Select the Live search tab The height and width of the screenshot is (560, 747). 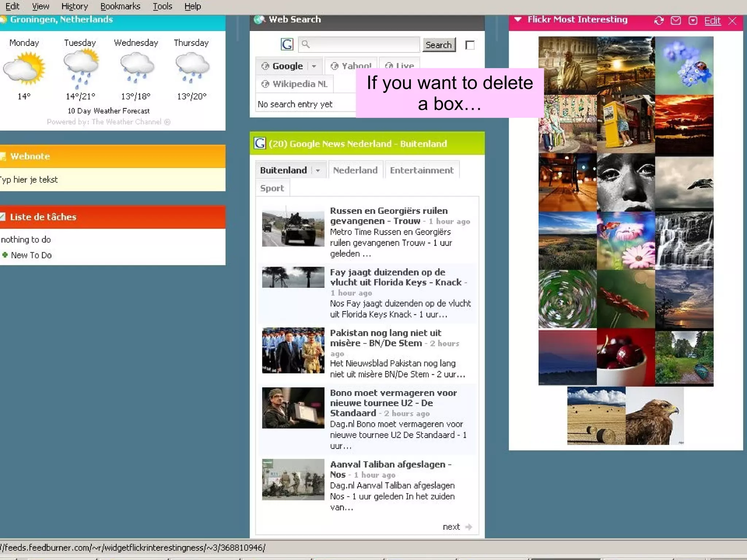click(400, 66)
